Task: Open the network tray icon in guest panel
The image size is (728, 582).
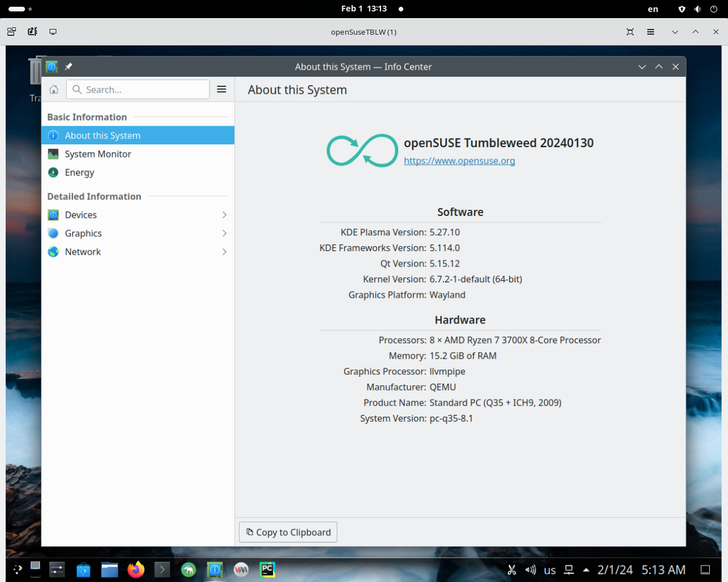Action: click(569, 570)
